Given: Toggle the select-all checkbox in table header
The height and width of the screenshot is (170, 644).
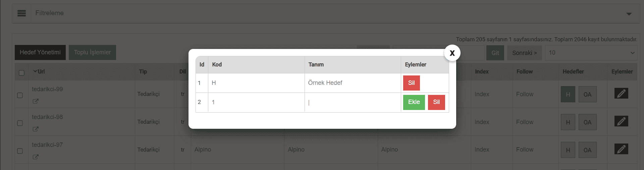Looking at the screenshot, I should pos(22,73).
